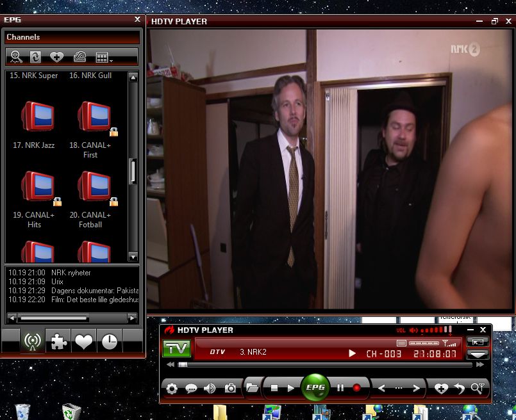This screenshot has height=420, width=516.
Task: Select the CANAL+ Fotball channel icon
Action: pos(95,186)
